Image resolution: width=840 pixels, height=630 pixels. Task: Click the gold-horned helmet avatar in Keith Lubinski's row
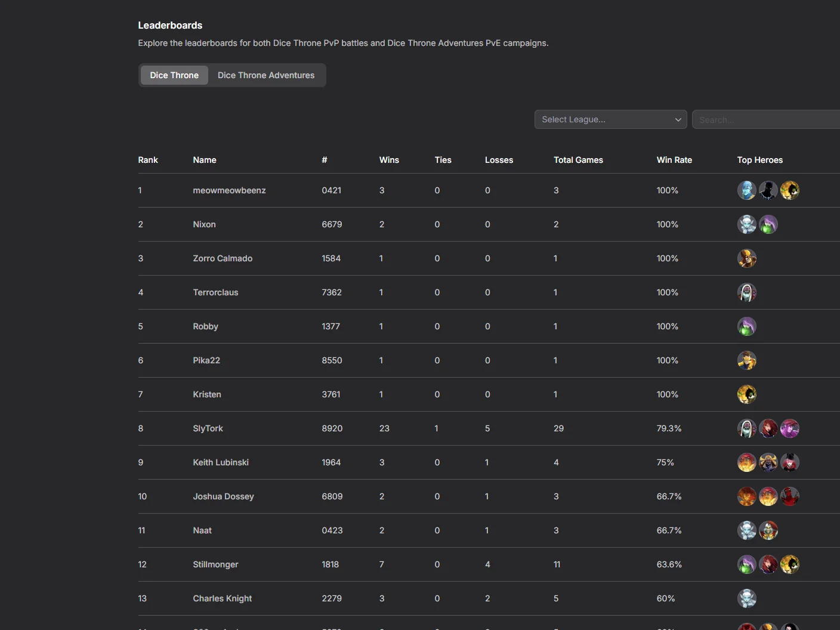(x=768, y=462)
